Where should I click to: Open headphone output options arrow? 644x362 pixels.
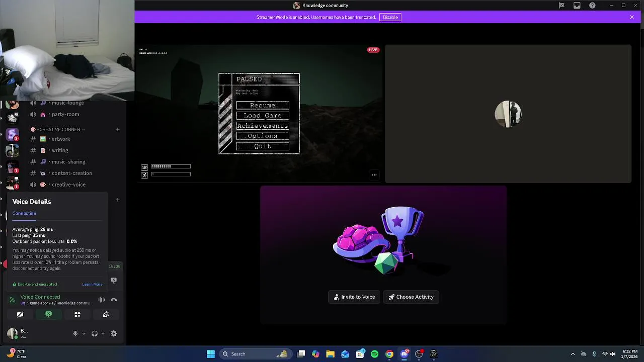[x=103, y=333]
